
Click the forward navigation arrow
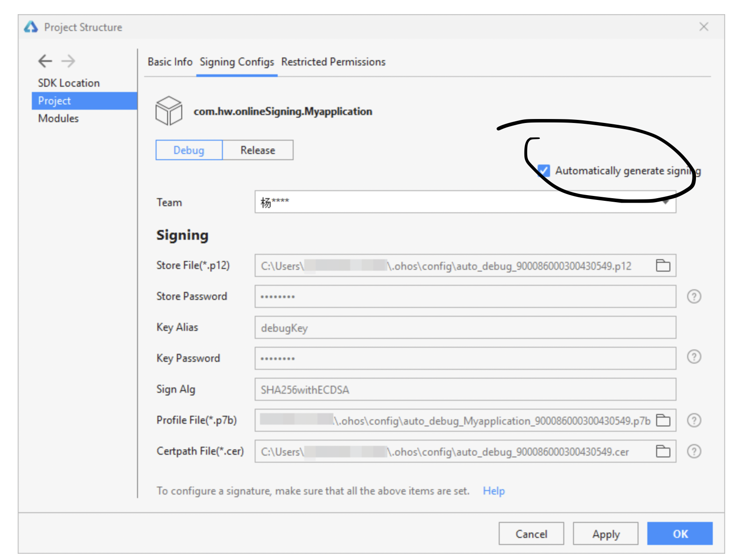click(x=68, y=61)
